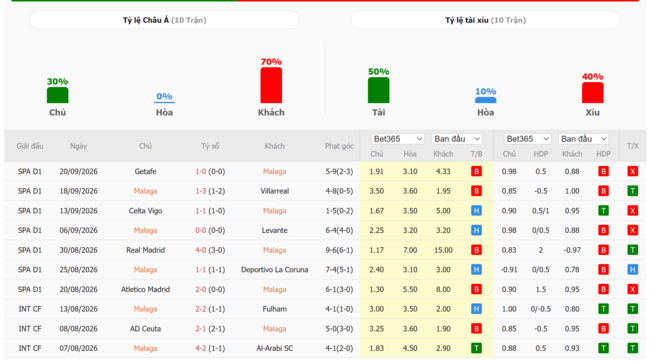Click the score 1-0 in Getafe row
The height and width of the screenshot is (361, 650).
click(x=201, y=172)
